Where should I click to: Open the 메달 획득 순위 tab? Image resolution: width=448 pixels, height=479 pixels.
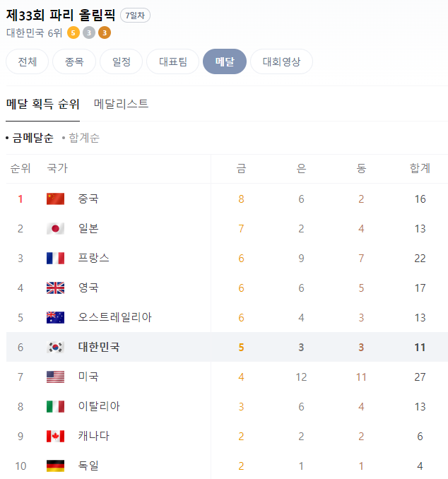(43, 104)
